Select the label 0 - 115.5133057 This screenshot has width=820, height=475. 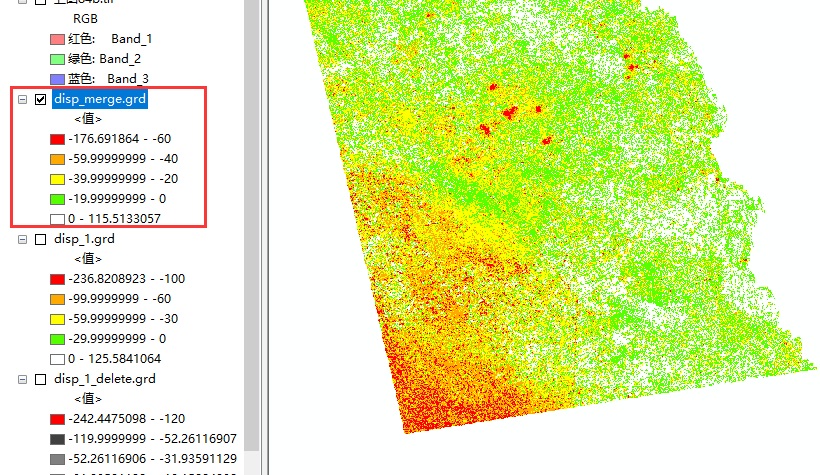pyautogui.click(x=115, y=219)
